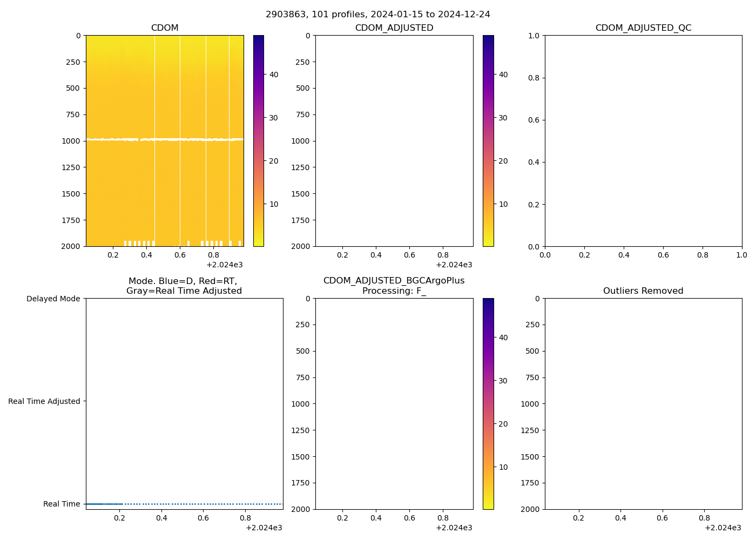Click the CDOM_ADJUSTED_BGCArgoPlus Processing title
This screenshot has width=756, height=540.
pyautogui.click(x=394, y=286)
